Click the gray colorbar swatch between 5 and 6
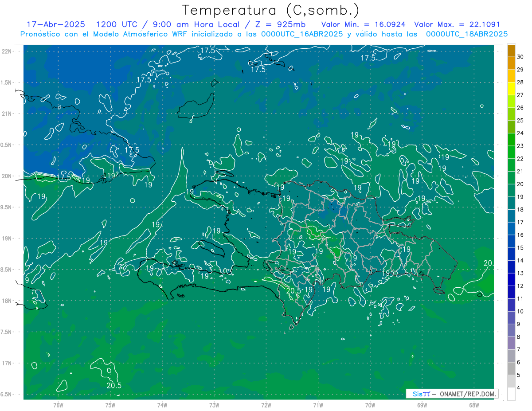 coord(511,369)
